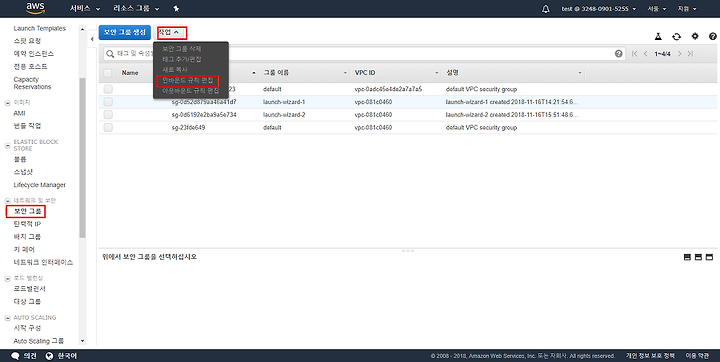Go to next page of results
This screenshot has width=720, height=362.
pyautogui.click(x=680, y=54)
